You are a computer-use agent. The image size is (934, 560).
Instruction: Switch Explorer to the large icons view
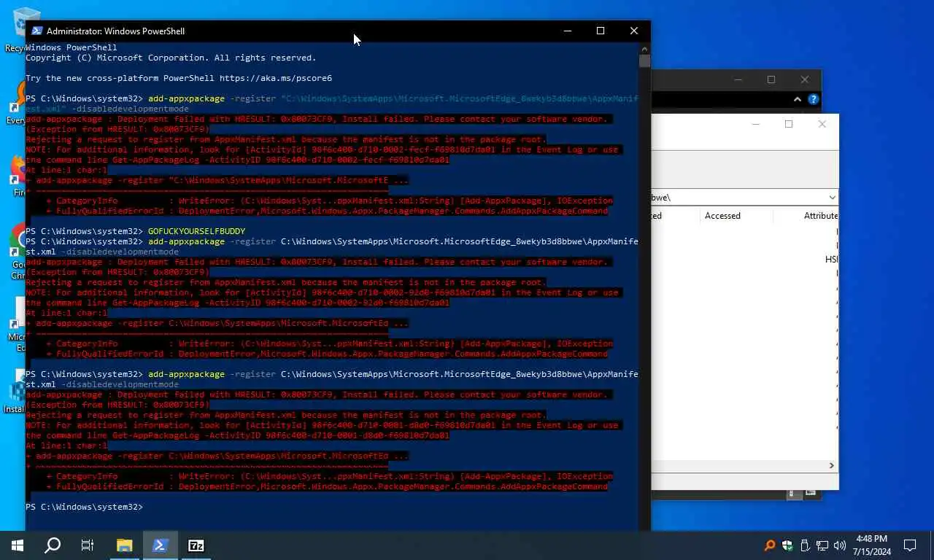810,494
